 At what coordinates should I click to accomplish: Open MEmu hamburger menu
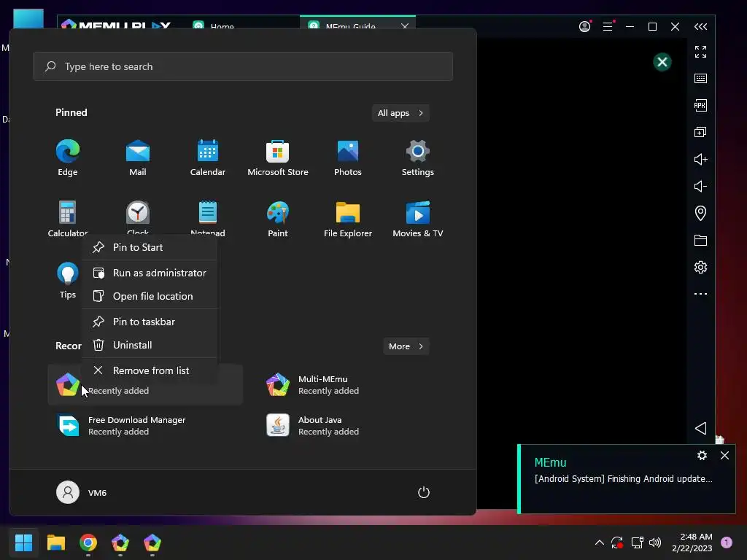(x=608, y=27)
